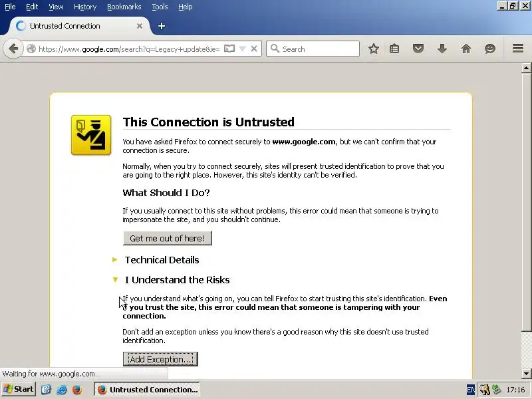Screen dimensions: 532x399
Task: Click the Add Exception... button
Action: coord(160,359)
